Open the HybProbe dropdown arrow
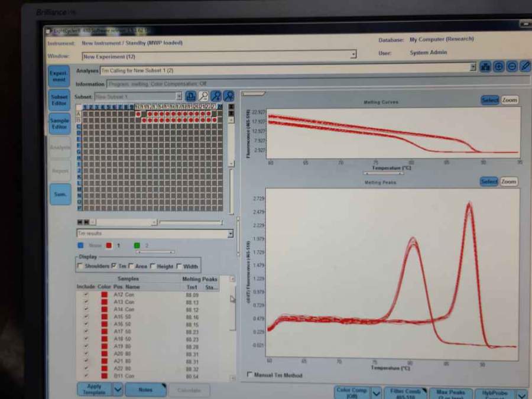The width and height of the screenshot is (532, 399). [521, 395]
